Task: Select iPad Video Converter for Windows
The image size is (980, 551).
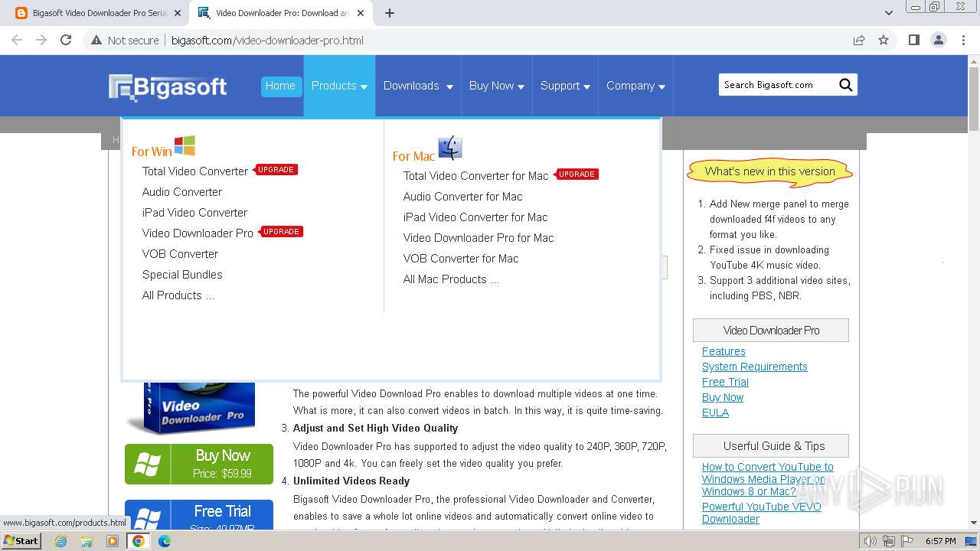Action: pos(194,213)
